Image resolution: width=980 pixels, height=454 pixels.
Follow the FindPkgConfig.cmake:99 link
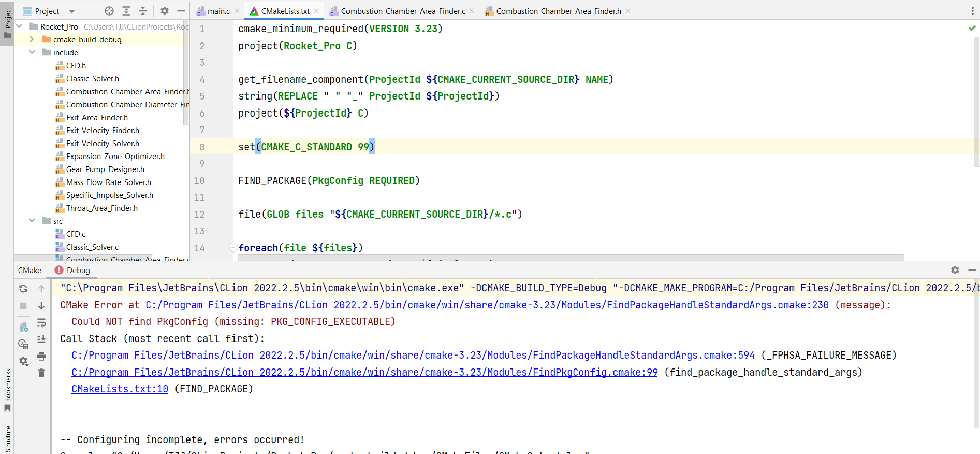click(364, 372)
